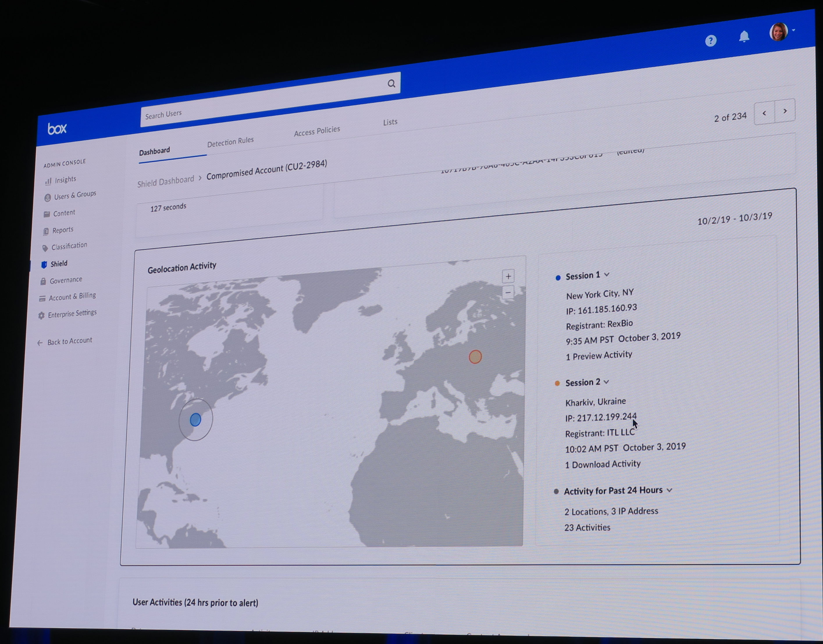
Task: Switch to the Dashboard tab
Action: tap(155, 151)
